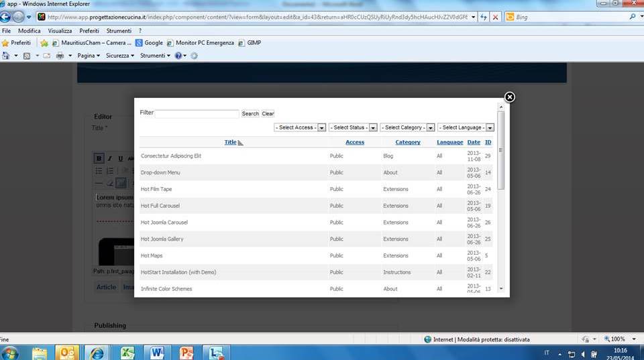Screen dimensions: 644x360
Task: Expand the Pagina command bar menu
Action: (89, 56)
